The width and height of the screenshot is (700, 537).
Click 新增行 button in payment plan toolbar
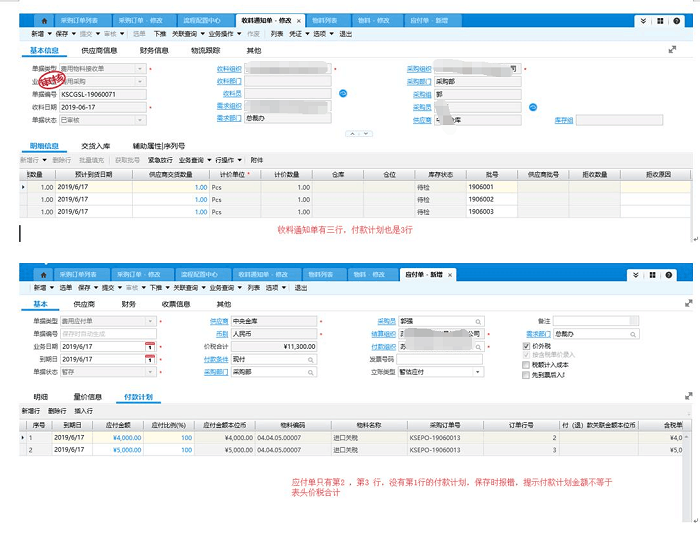(32, 411)
